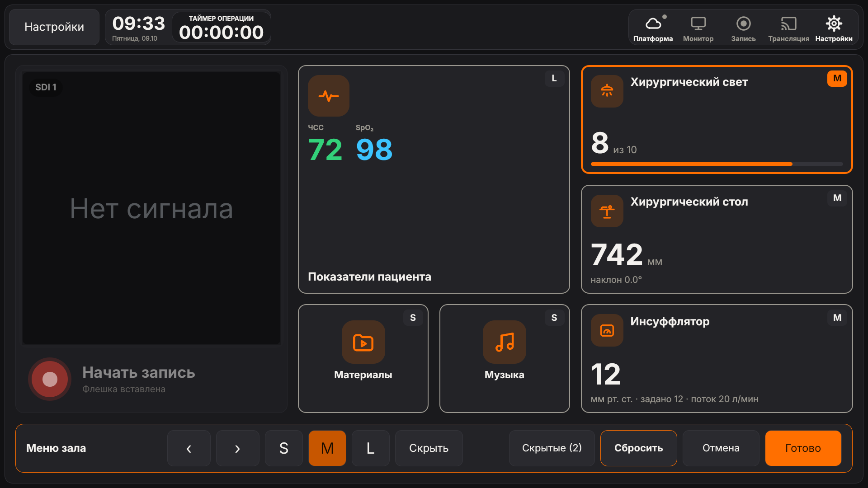Open the Музыка note icon
868x488 pixels.
(505, 342)
